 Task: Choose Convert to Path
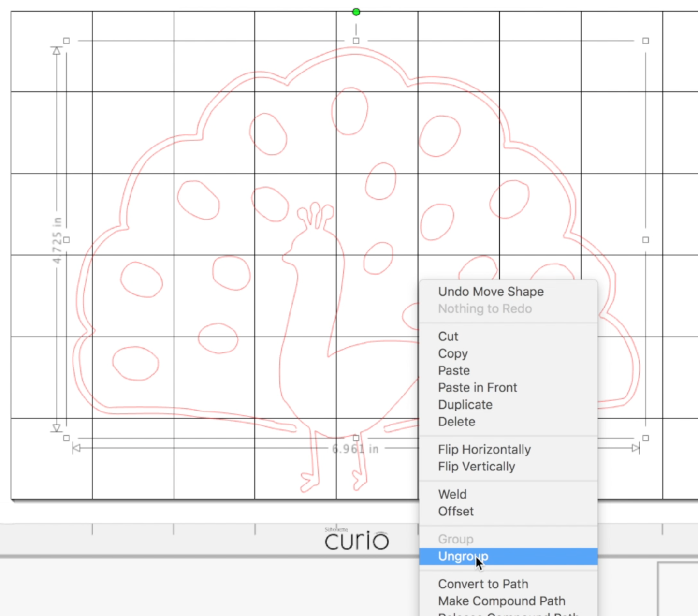[483, 584]
